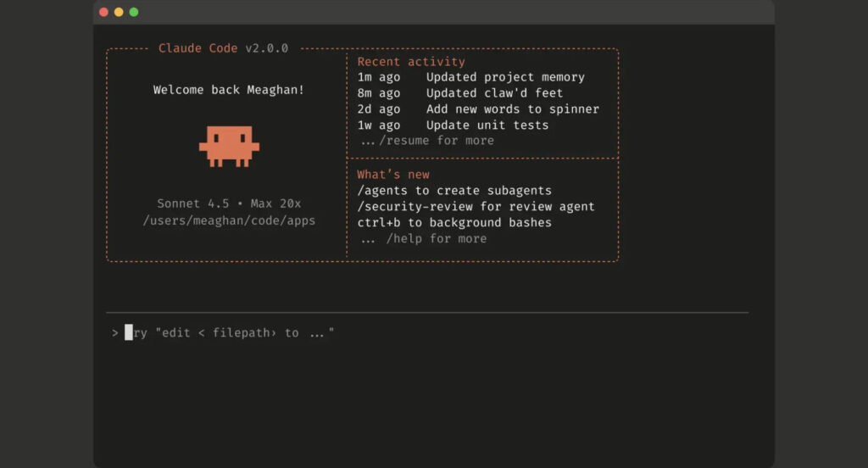The width and height of the screenshot is (868, 468).
Task: Open the 'Update unit tests' activity entry
Action: tap(487, 125)
